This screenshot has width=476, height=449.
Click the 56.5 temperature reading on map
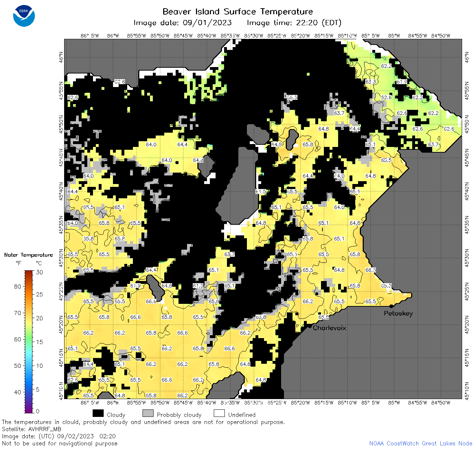292,97
